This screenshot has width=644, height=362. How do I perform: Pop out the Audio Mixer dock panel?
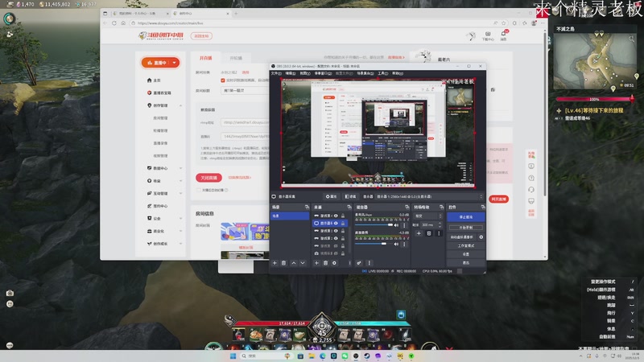tap(407, 207)
